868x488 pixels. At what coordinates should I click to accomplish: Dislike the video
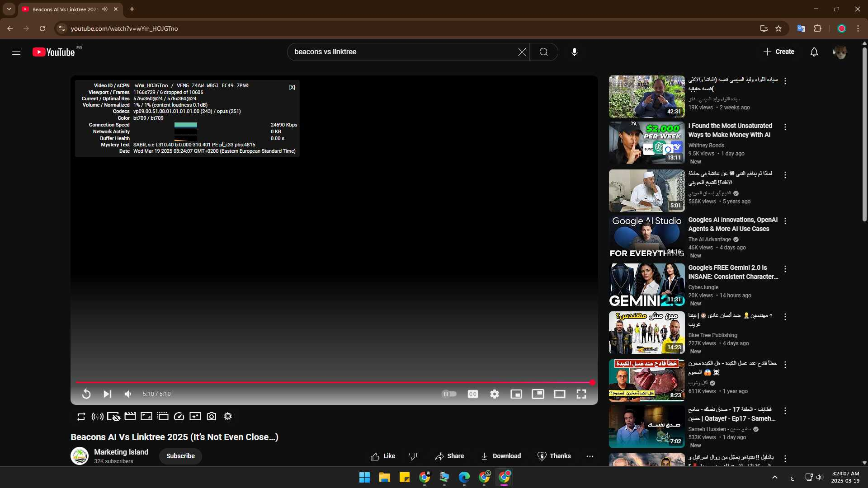(413, 456)
